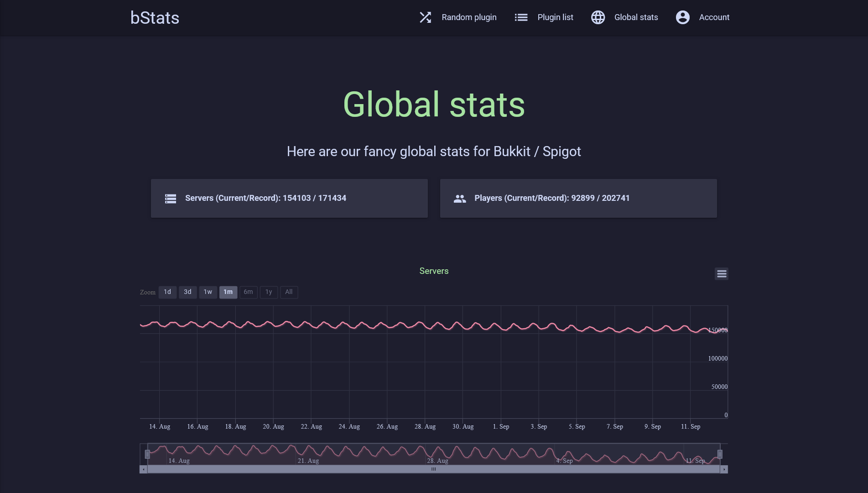
Task: Open the chart context menu hamburger
Action: (x=722, y=274)
